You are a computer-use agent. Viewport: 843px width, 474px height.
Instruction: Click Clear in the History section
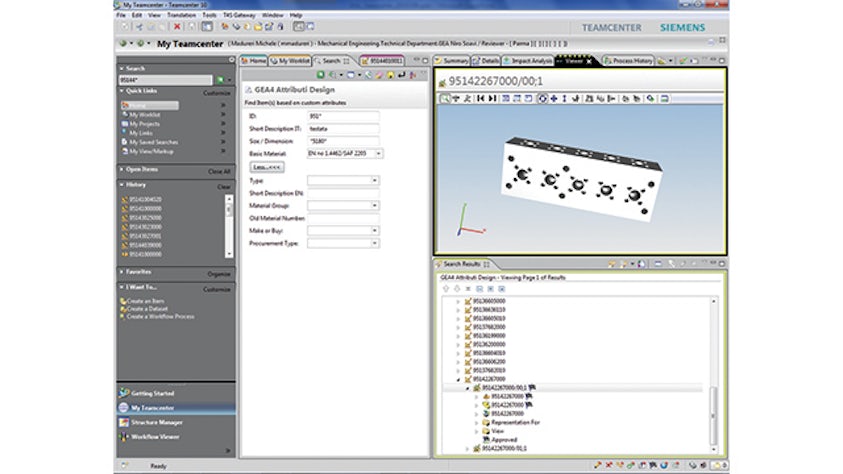click(224, 187)
